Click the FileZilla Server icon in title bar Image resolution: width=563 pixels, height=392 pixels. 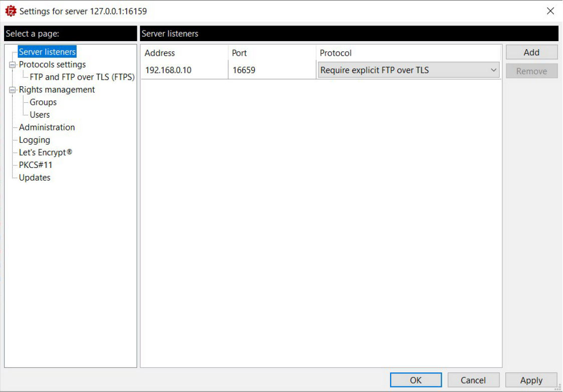pos(11,11)
